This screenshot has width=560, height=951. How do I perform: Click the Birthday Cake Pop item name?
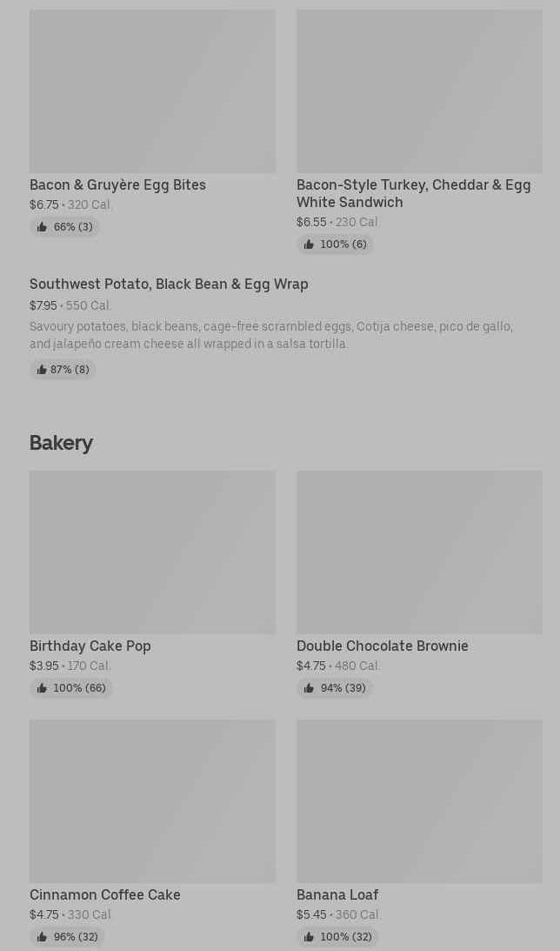90,646
